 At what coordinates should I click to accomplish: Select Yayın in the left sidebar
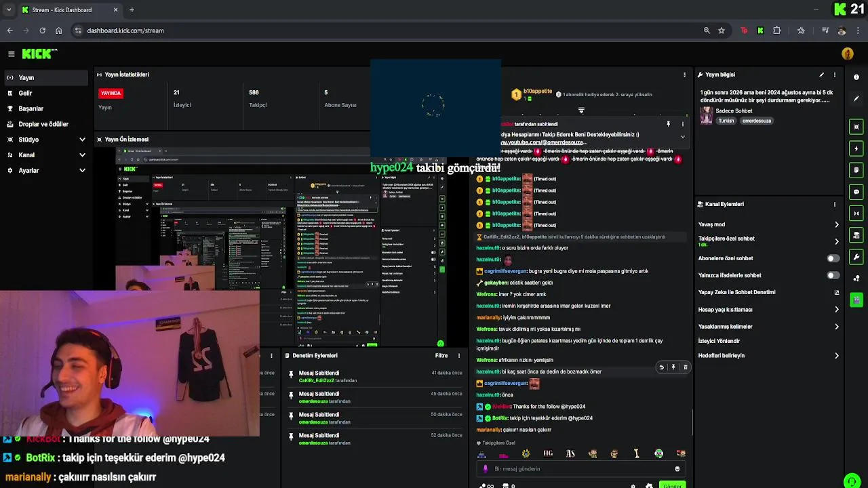point(46,78)
